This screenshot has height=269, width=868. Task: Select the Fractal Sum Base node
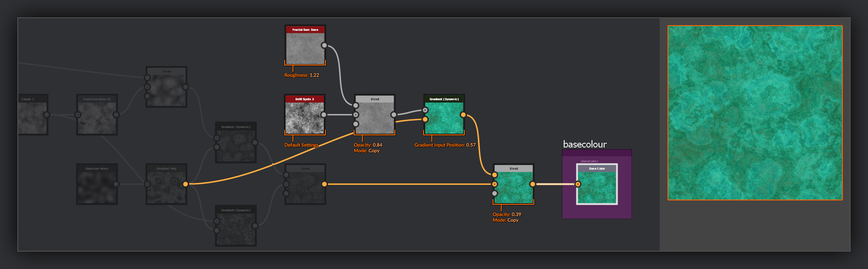(x=305, y=45)
